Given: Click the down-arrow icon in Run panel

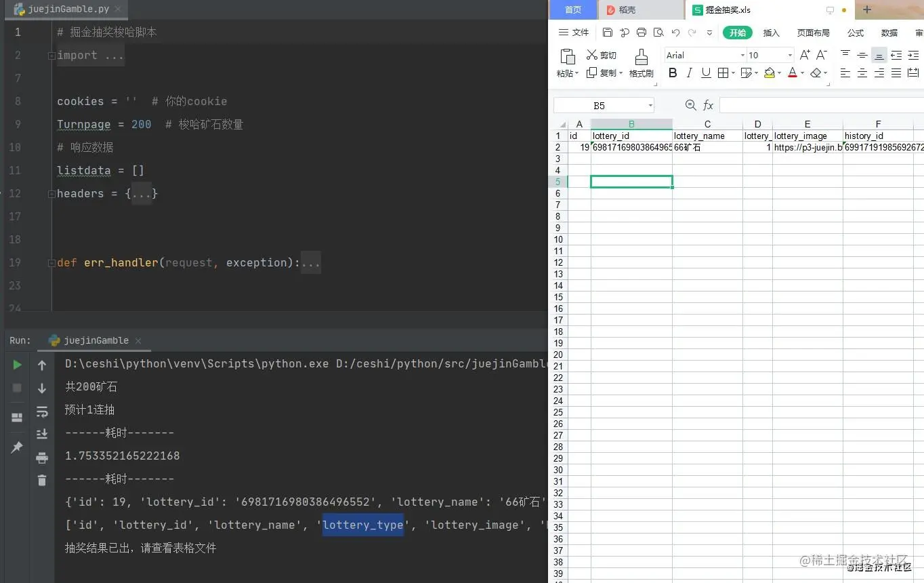Looking at the screenshot, I should 42,388.
